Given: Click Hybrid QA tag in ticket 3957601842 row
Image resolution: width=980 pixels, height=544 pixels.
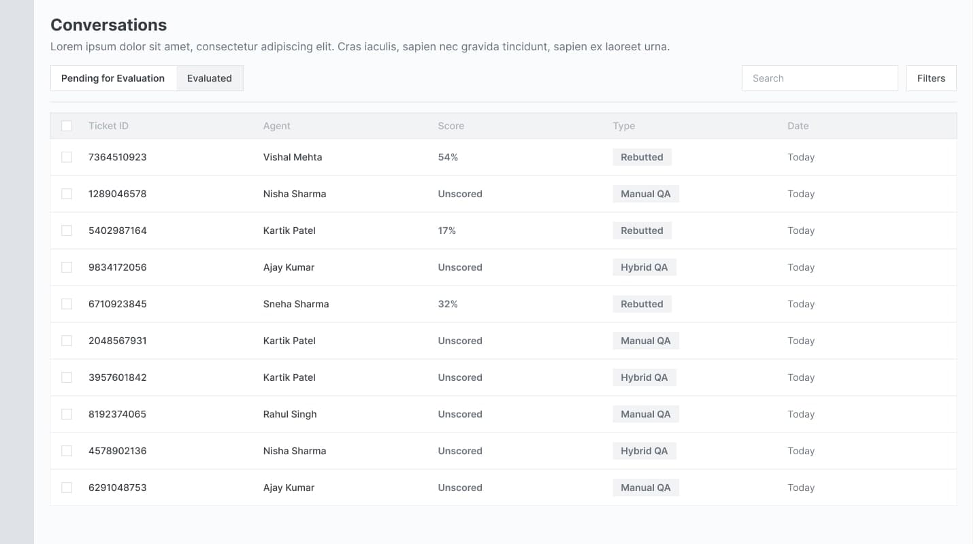Looking at the screenshot, I should (x=644, y=377).
